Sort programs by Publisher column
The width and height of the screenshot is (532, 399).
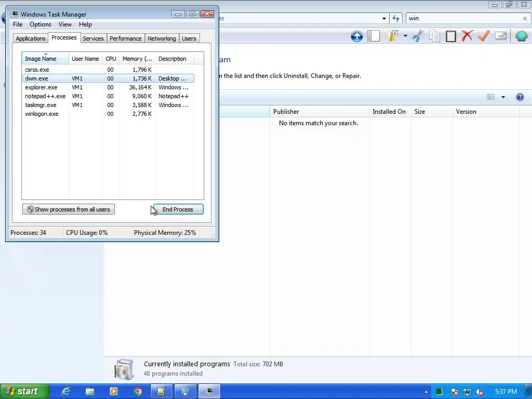[320, 112]
